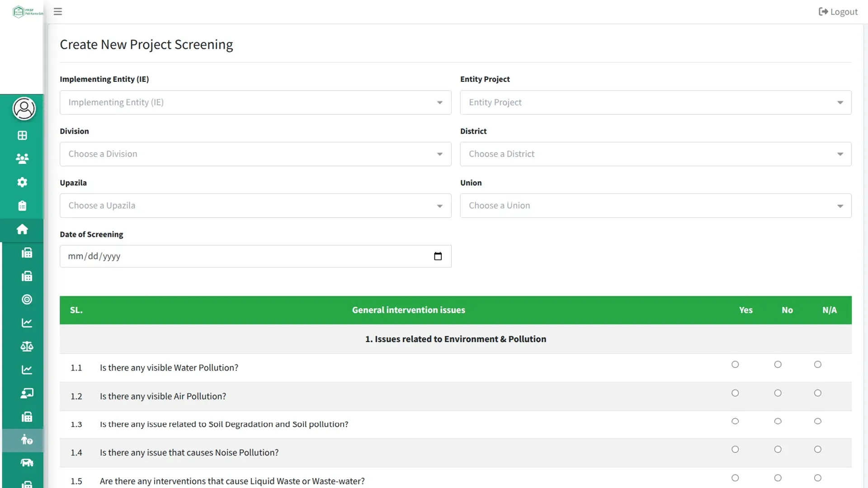
Task: Open the target circle icon in sidebar
Action: point(27,300)
